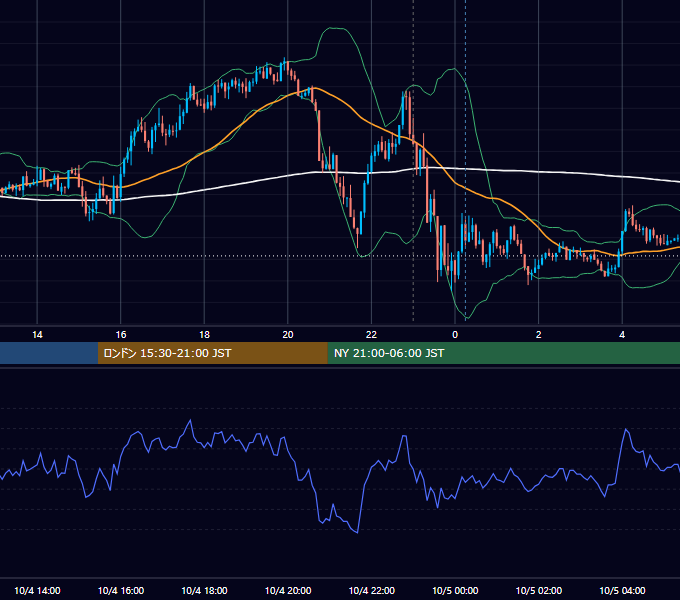Click the 10/4 20:00 time label
Image resolution: width=680 pixels, height=600 pixels.
[288, 590]
